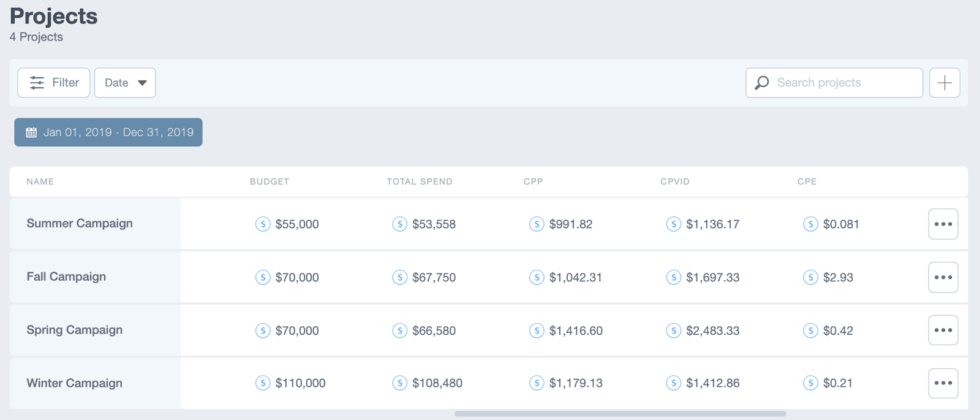Open Fall Campaign three-dot options menu
980x420 pixels.
943,277
